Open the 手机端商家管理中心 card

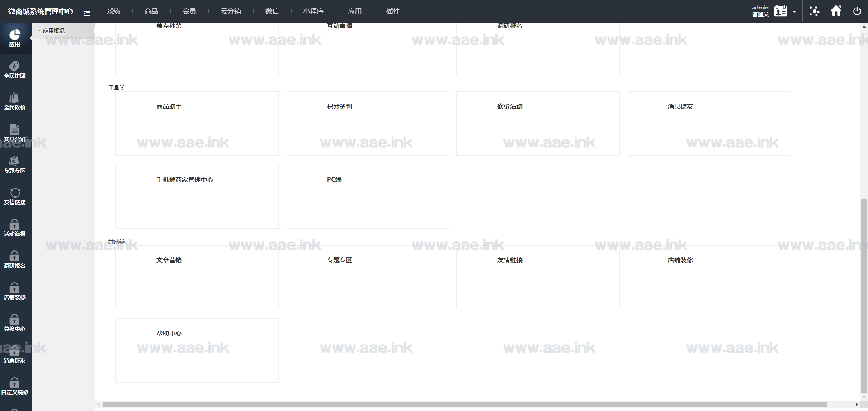tap(197, 196)
